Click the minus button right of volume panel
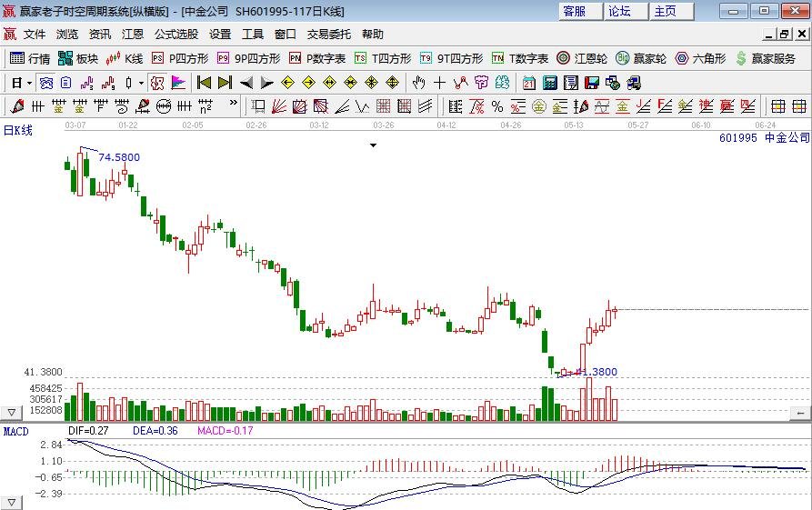 pos(800,413)
